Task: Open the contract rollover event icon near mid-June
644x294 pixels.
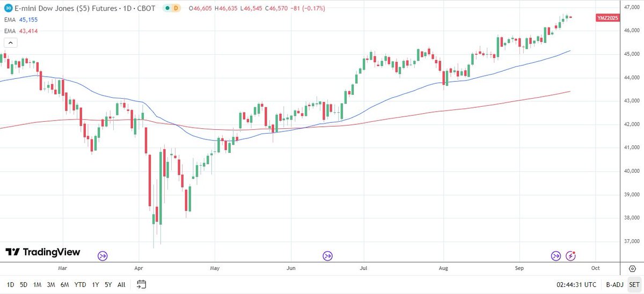Action: pos(327,256)
